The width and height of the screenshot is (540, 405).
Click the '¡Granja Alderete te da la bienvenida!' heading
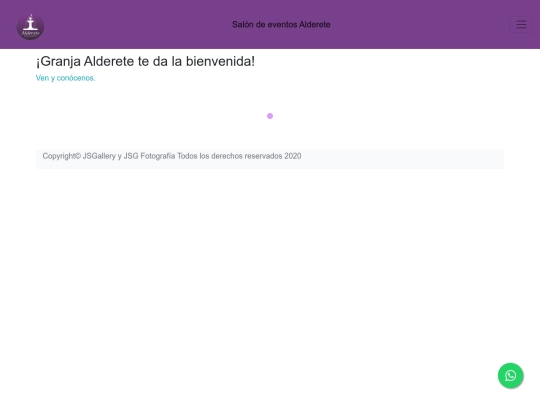[145, 61]
